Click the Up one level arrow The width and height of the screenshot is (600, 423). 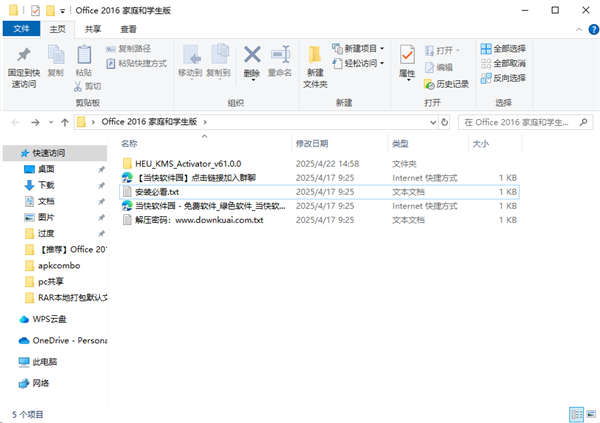click(x=65, y=122)
